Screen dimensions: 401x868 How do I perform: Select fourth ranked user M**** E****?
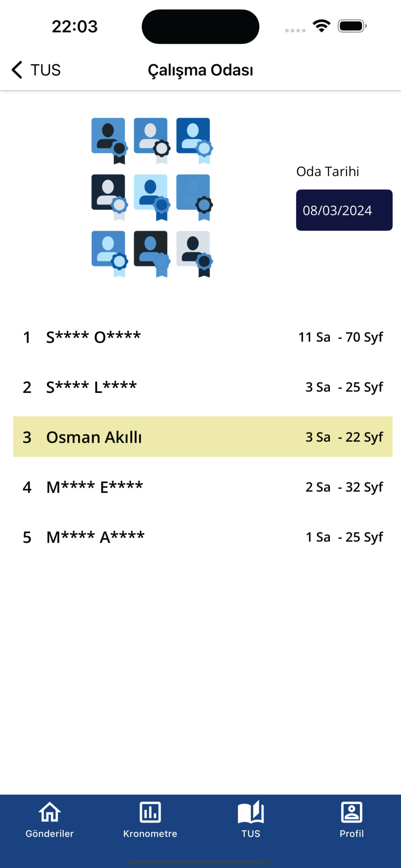coord(95,487)
